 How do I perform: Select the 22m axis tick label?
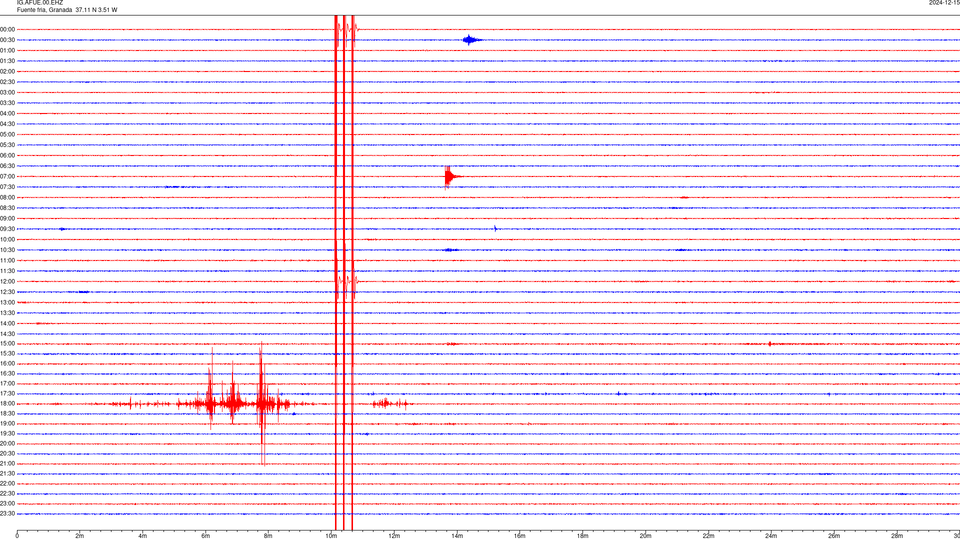(708, 536)
